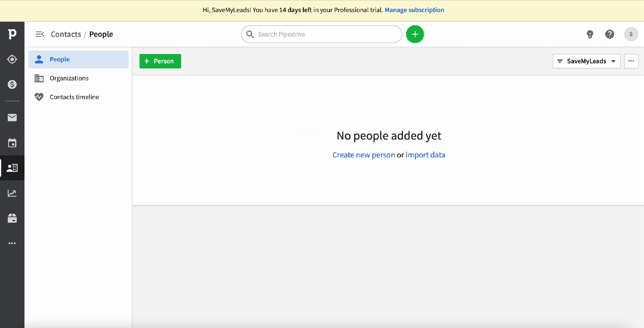Select Contacts timeline in the menu
This screenshot has width=644, height=328.
click(x=79, y=97)
